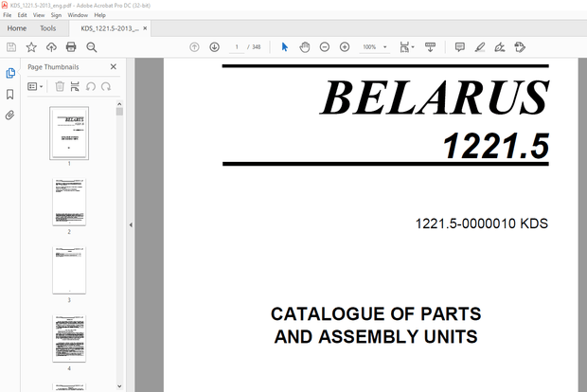Click the scrolling mode download-style icon
The width and height of the screenshot is (587, 392).
tap(430, 47)
